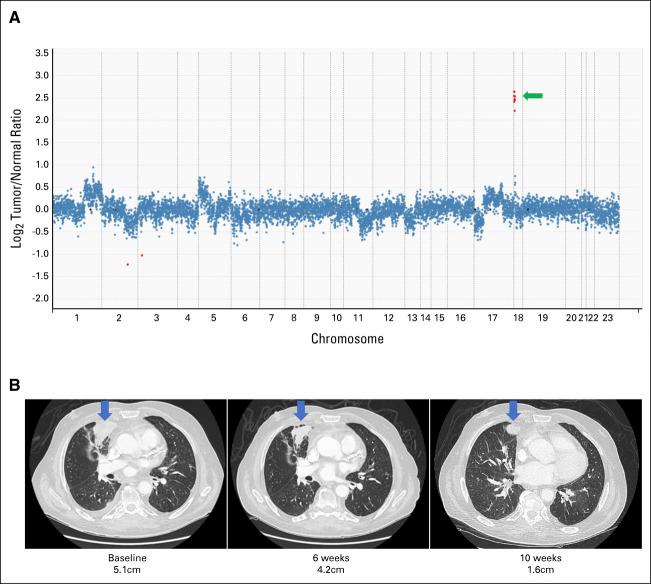
Task: Click the blue arrow on the baseline CT scan
Action: (x=106, y=409)
